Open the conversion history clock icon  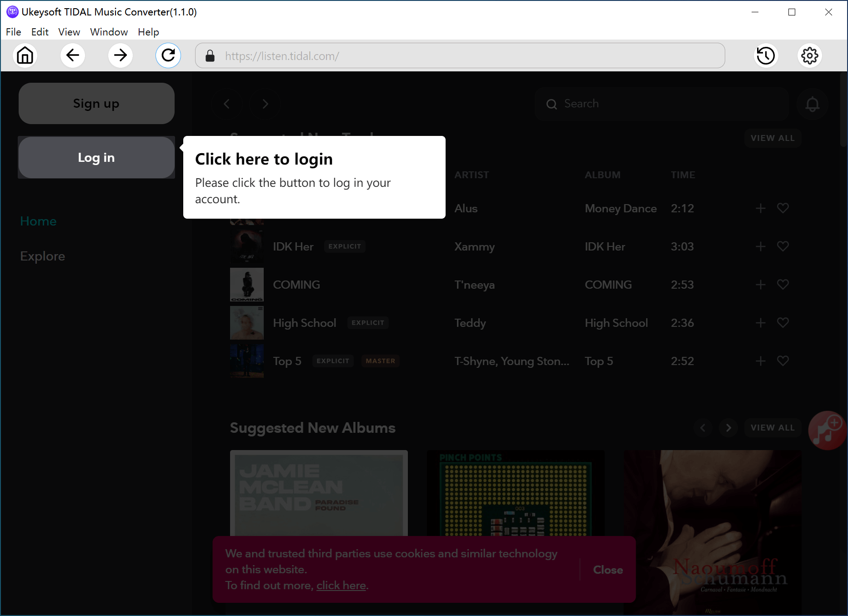(x=766, y=56)
